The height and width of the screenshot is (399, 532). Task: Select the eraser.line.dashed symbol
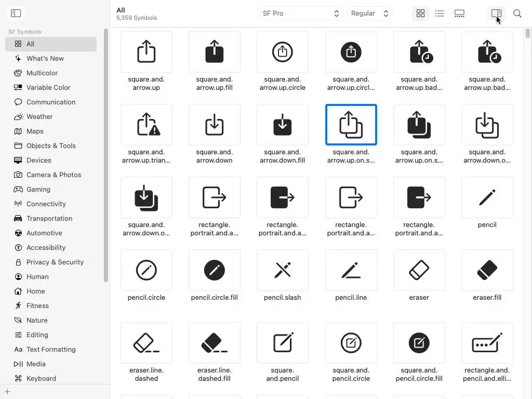coord(146,343)
